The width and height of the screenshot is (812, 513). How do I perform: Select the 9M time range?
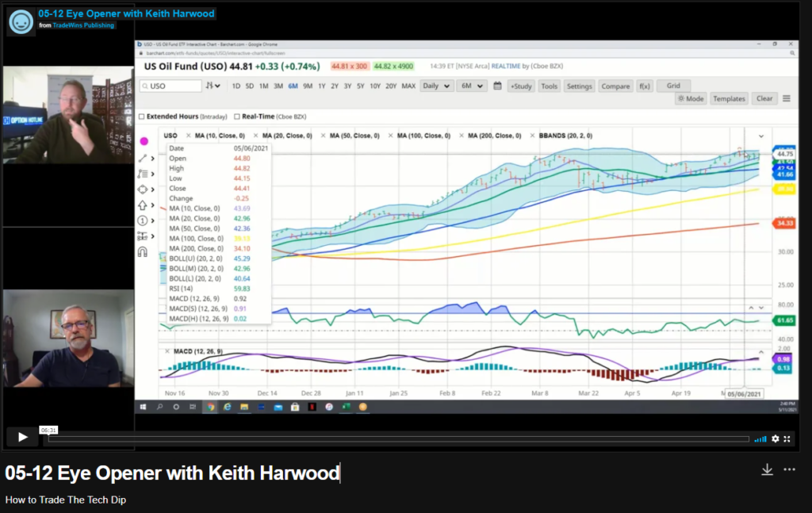[x=308, y=86]
